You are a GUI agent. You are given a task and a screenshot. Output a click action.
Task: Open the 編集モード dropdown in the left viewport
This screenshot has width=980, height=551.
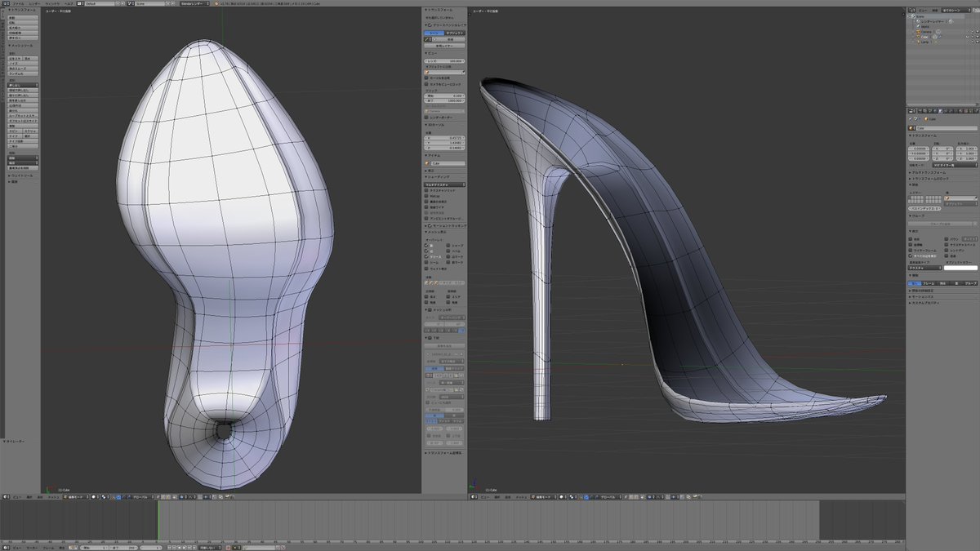coord(76,496)
